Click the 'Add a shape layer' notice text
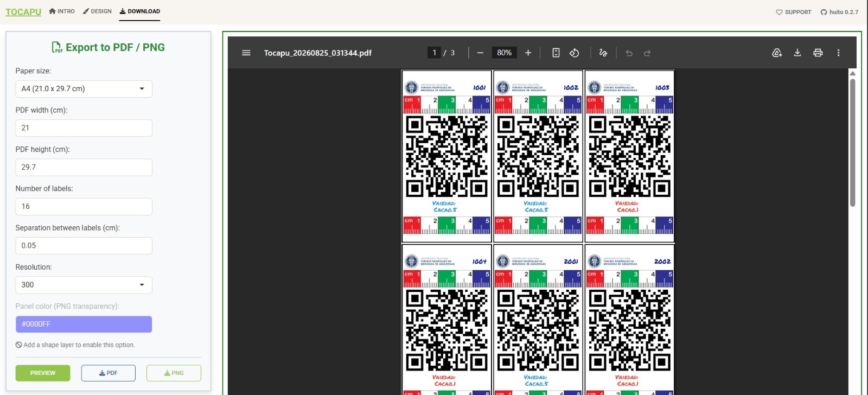 tap(75, 345)
